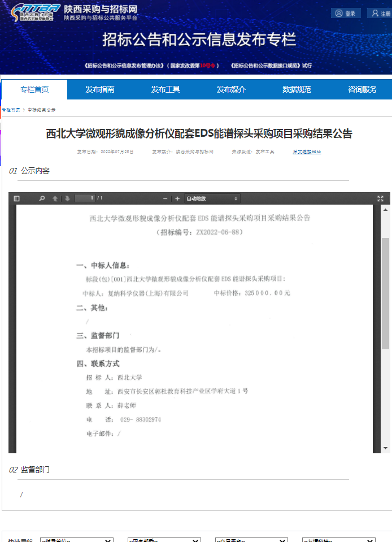Expand the second quick navigation dropdown
Viewport: 392px width, 542px height.
coord(164,540)
